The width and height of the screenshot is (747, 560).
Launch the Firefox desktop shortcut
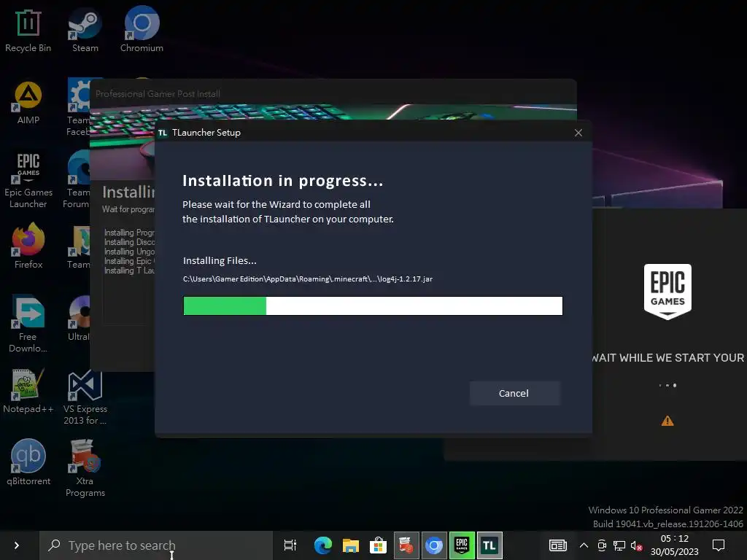click(x=28, y=246)
